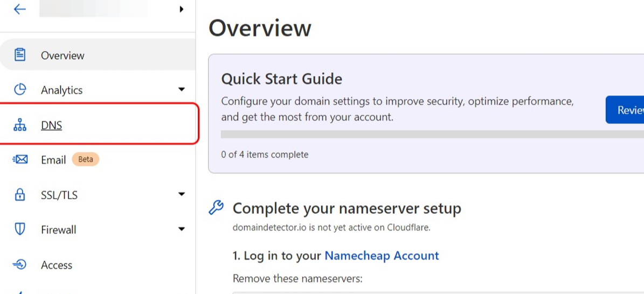Select the Overview menu item
644x294 pixels.
pyautogui.click(x=63, y=55)
